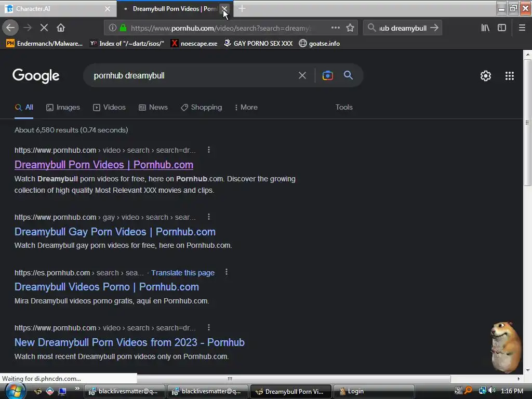Expand the More search filters menu
This screenshot has height=399, width=532.
[x=246, y=107]
